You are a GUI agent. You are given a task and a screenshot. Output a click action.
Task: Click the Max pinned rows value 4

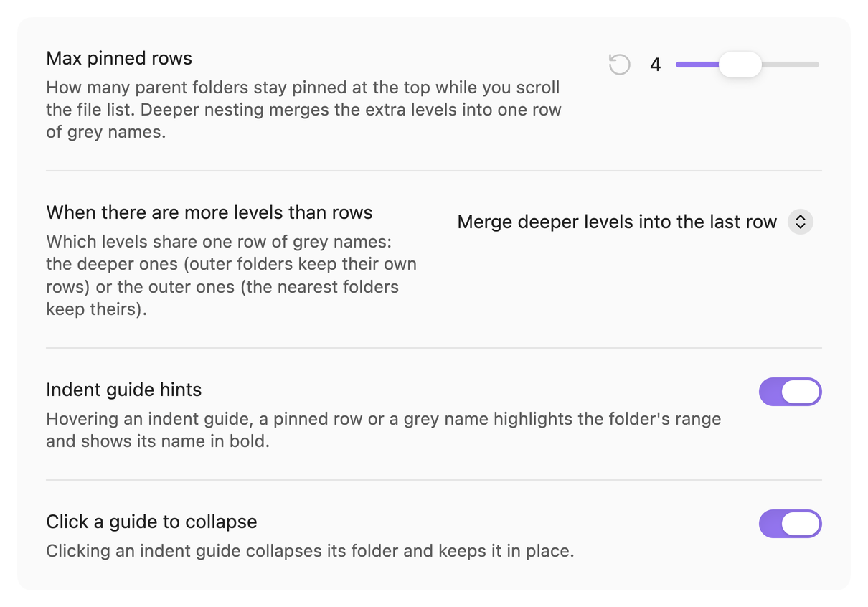(x=655, y=65)
